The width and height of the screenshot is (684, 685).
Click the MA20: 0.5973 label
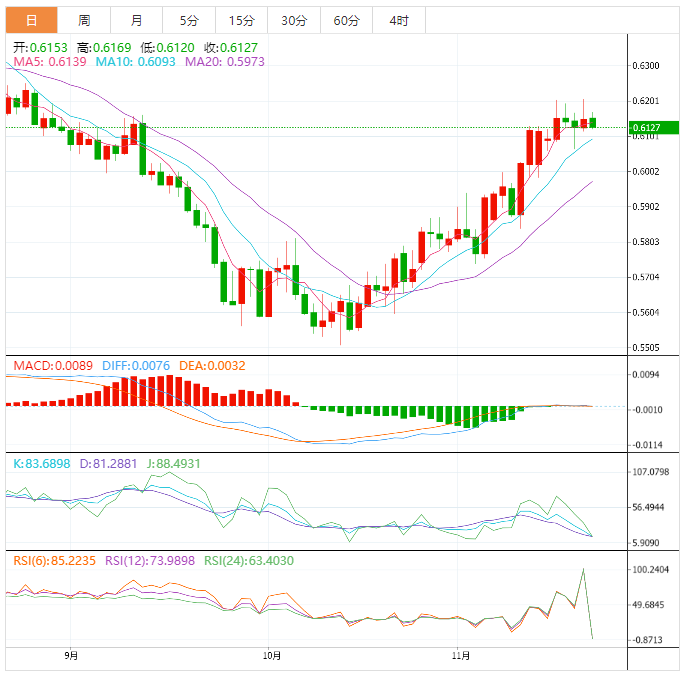[225, 62]
